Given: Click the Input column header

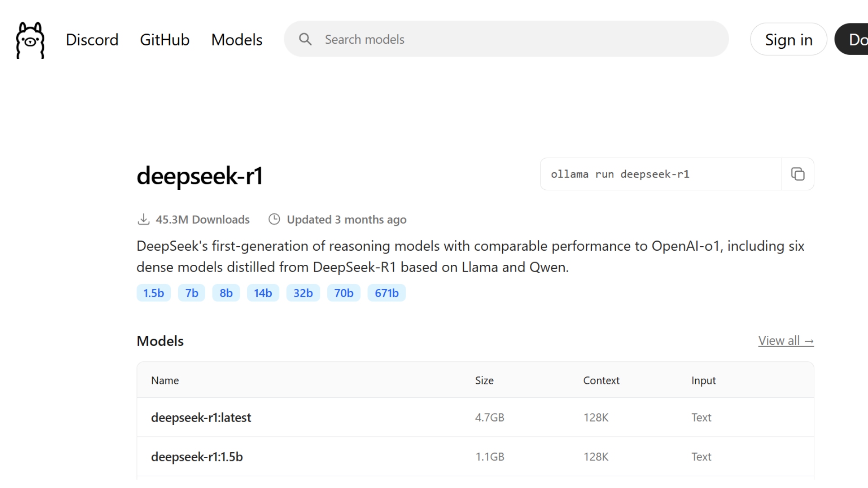Looking at the screenshot, I should click(703, 380).
